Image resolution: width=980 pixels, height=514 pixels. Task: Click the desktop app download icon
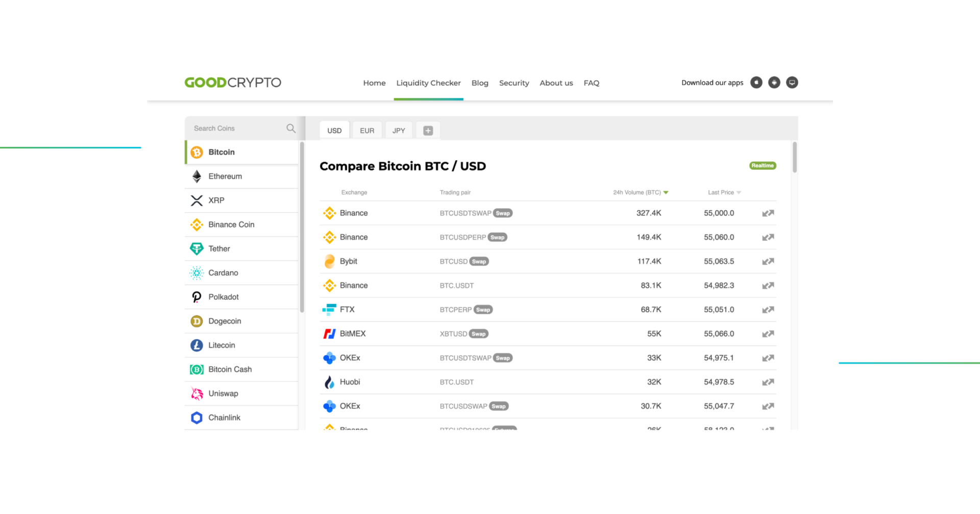click(x=792, y=82)
